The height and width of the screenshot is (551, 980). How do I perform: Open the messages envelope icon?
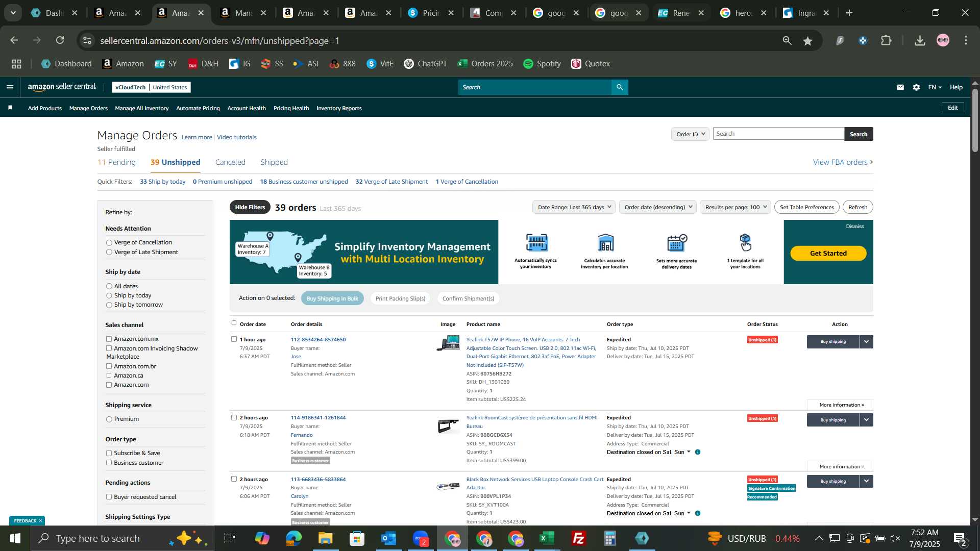900,87
